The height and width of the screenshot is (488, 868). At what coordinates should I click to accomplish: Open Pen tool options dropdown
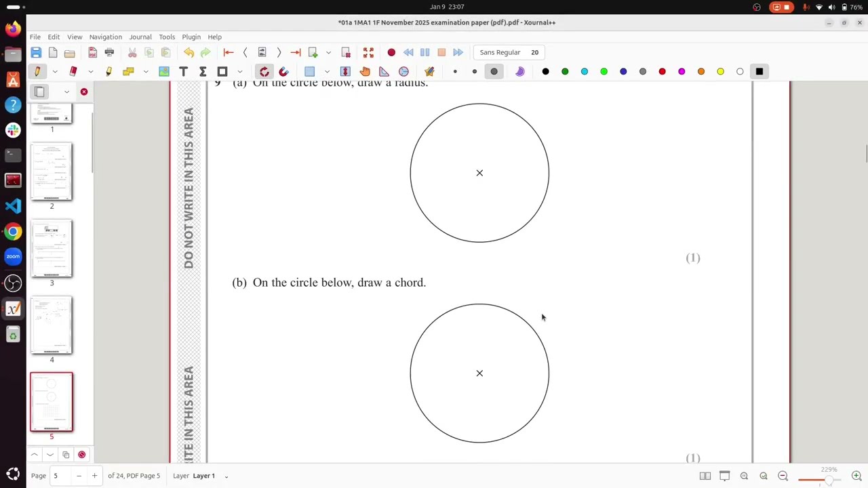point(55,71)
